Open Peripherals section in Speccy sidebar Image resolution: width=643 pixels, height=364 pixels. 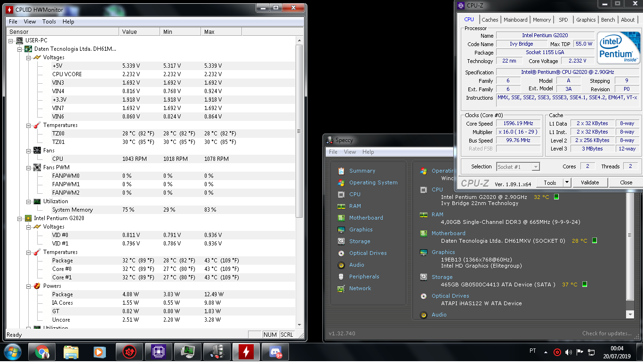[x=364, y=277]
